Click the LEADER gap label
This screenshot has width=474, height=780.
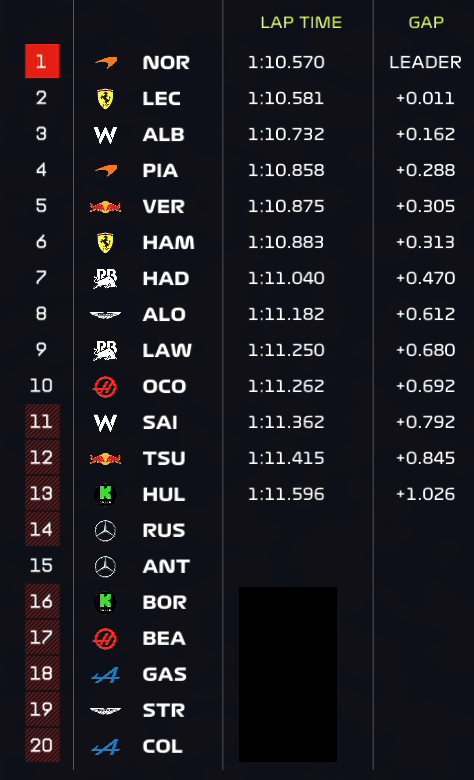(x=425, y=62)
